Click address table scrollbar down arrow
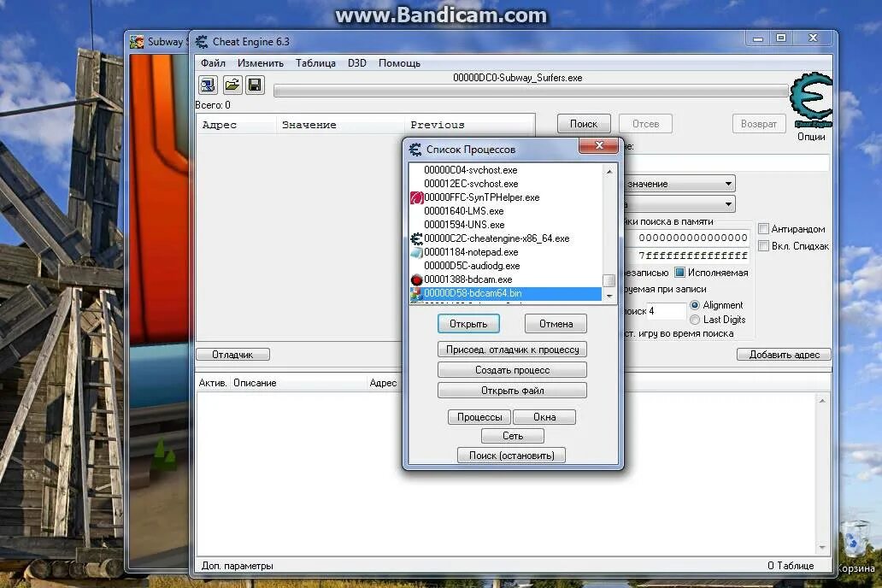The height and width of the screenshot is (588, 882). pyautogui.click(x=822, y=548)
